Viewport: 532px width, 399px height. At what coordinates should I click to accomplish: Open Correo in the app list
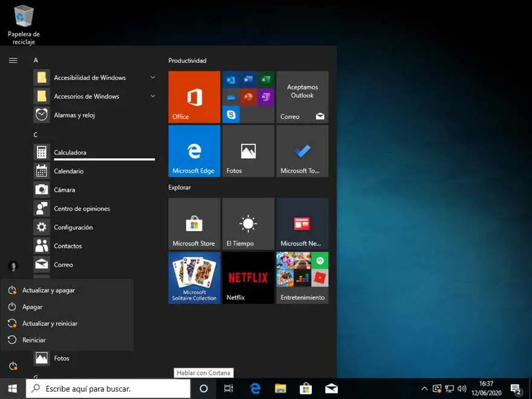coord(95,264)
